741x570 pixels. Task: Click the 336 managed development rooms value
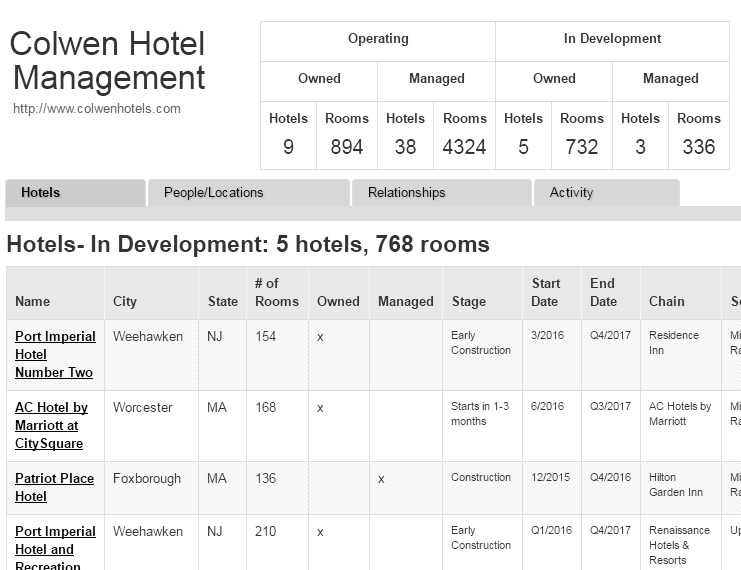[x=699, y=147]
